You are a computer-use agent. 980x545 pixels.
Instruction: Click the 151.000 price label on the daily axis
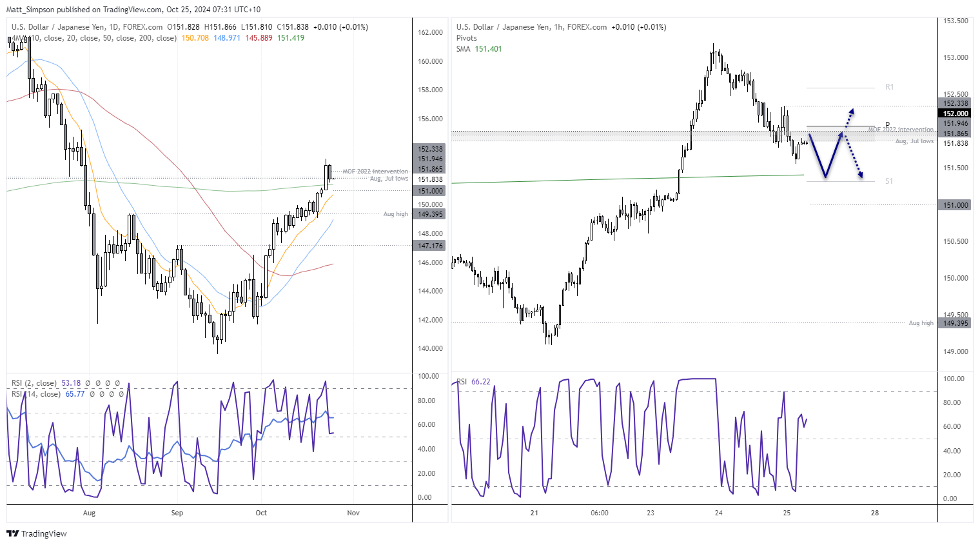(430, 191)
